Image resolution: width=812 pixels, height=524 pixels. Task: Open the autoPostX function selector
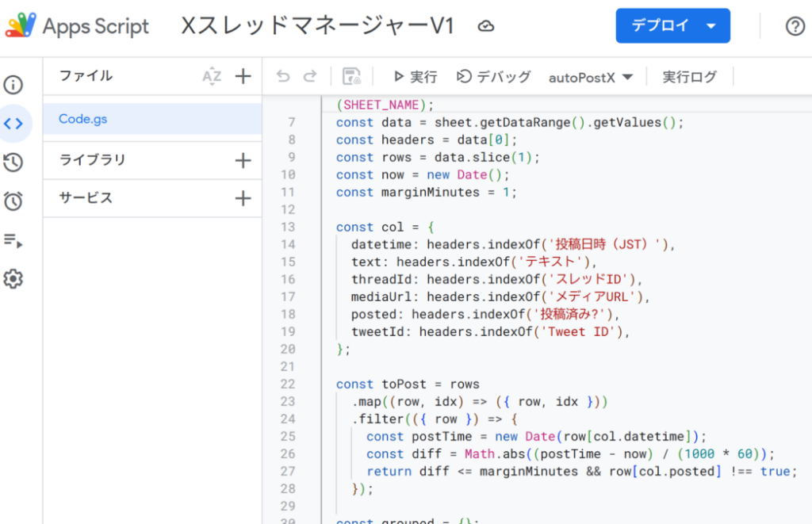click(x=590, y=77)
